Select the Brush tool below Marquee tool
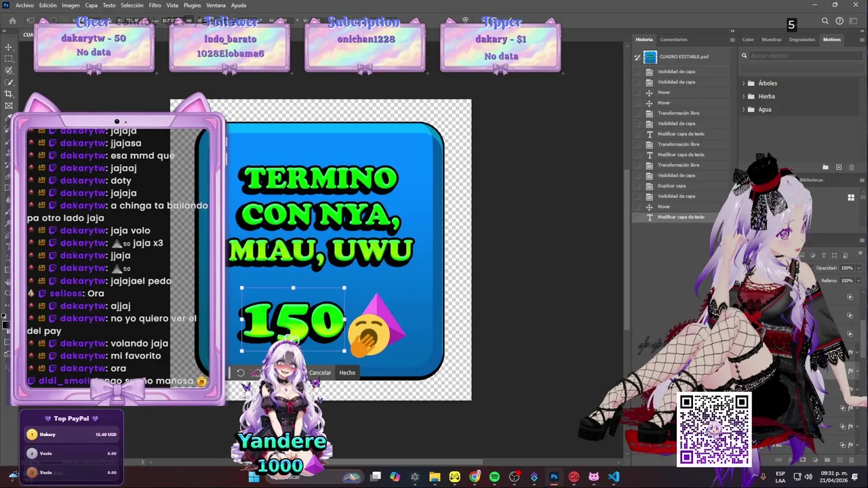 (9, 70)
